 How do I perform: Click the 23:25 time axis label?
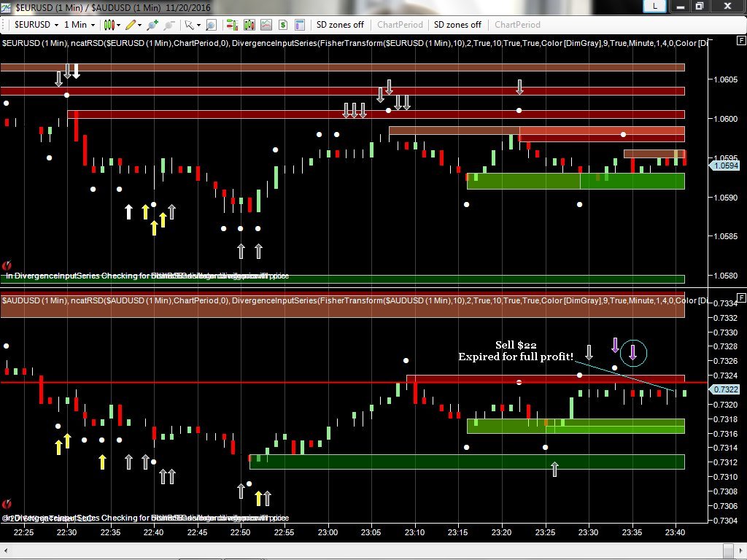(x=545, y=532)
